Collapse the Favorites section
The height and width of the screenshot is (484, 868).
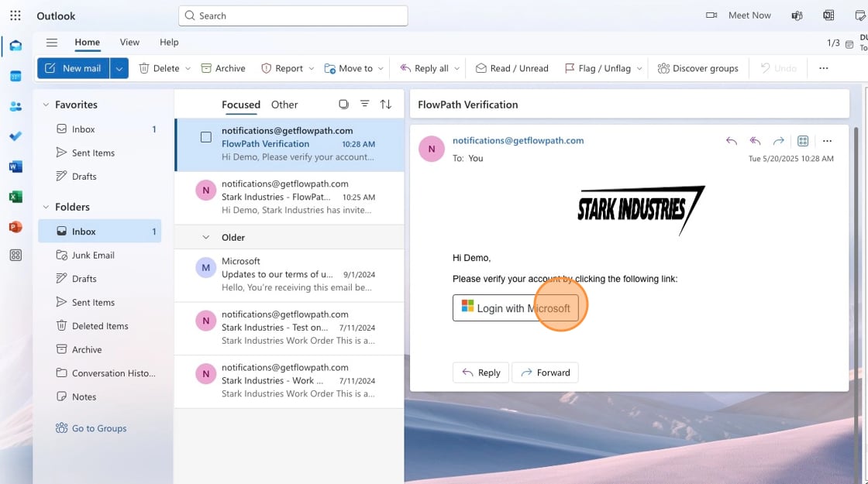pos(46,105)
